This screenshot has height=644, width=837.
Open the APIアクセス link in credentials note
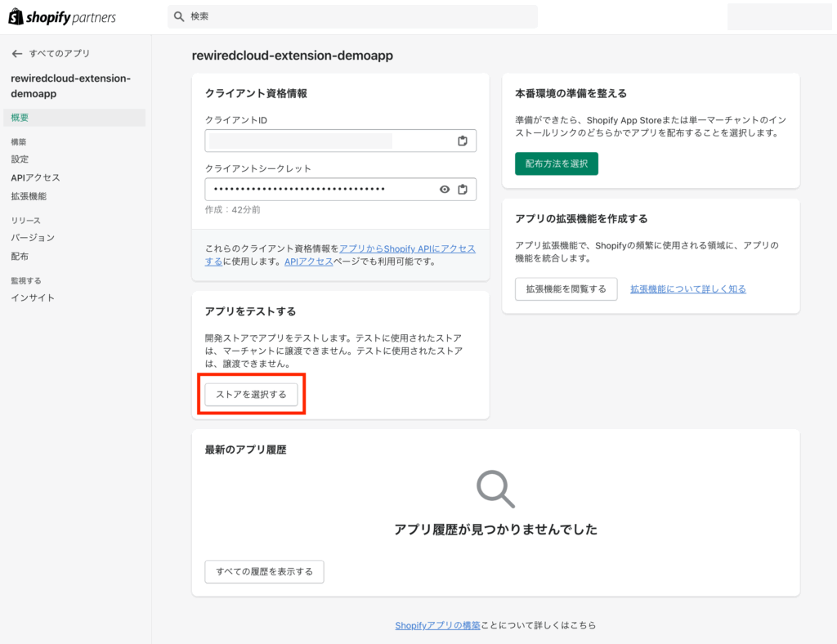point(308,262)
